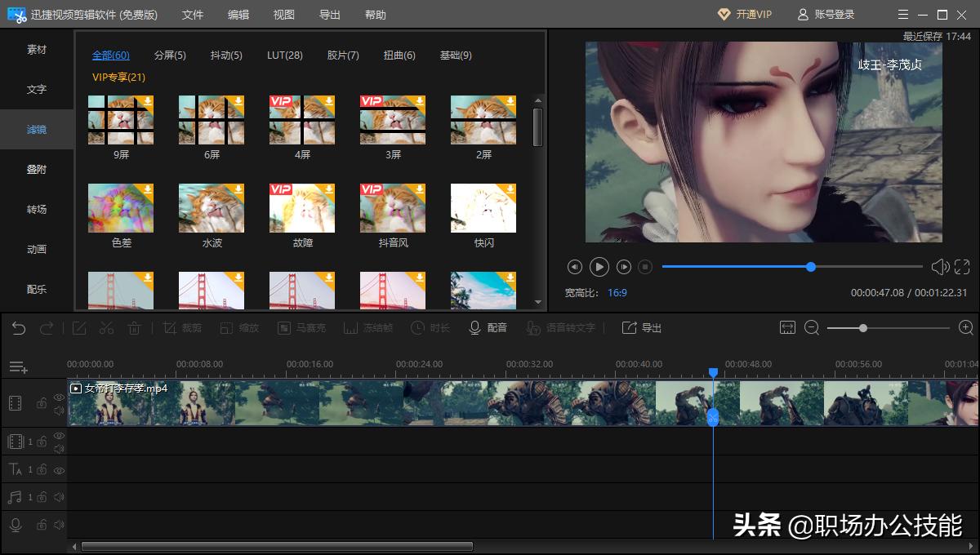Screen dimensions: 980x555
Task: Click 账号登录 to sign in
Action: [x=826, y=15]
